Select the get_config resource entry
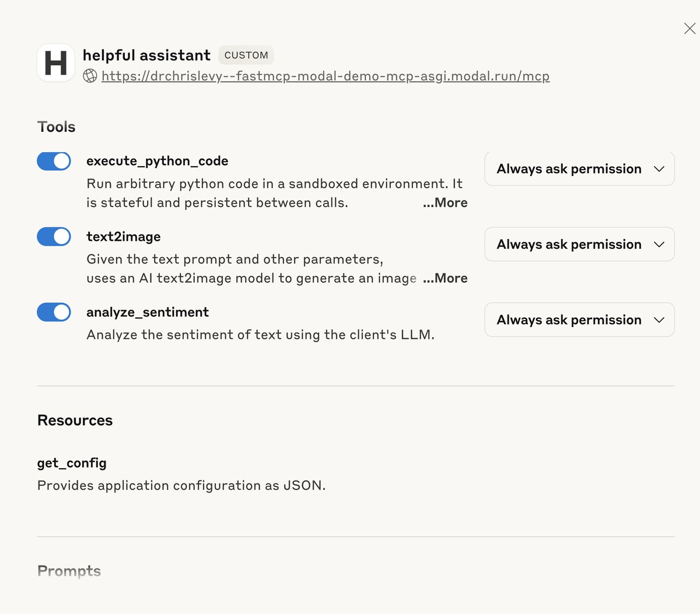700x614 pixels. 72,463
